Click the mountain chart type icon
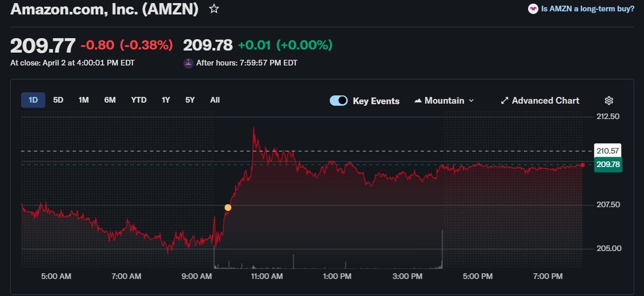This screenshot has height=296, width=644. [418, 101]
